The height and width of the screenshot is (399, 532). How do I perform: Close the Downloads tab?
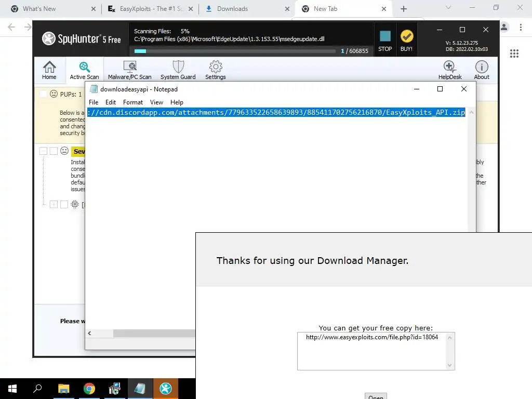(287, 9)
